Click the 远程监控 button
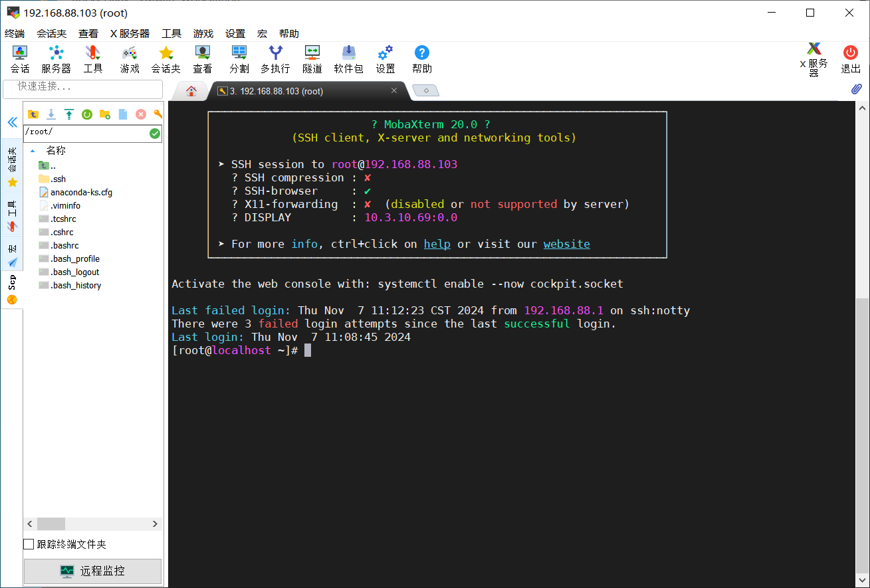Image resolution: width=870 pixels, height=588 pixels. [x=93, y=571]
